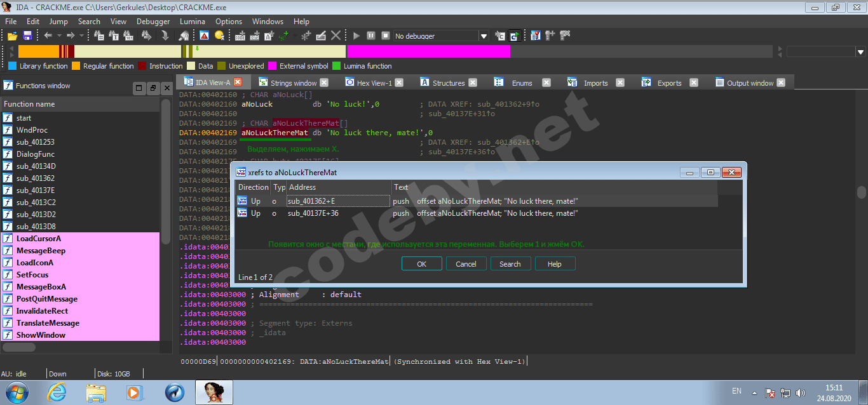This screenshot has width=868, height=405.
Task: Stop the debugged process
Action: tap(385, 36)
